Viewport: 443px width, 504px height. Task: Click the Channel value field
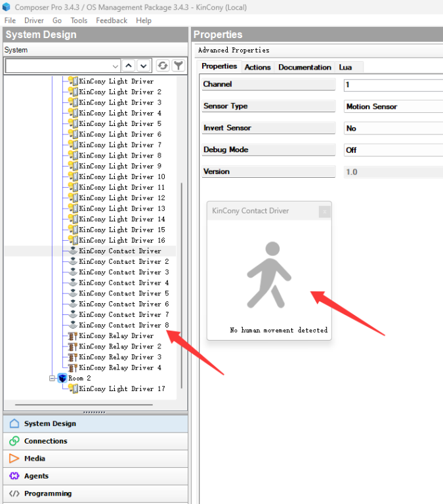click(x=393, y=85)
